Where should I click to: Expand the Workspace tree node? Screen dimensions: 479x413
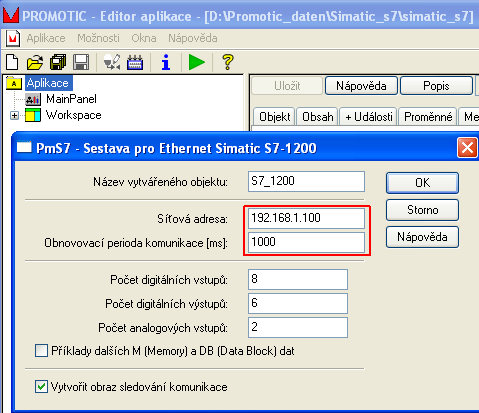pos(14,115)
